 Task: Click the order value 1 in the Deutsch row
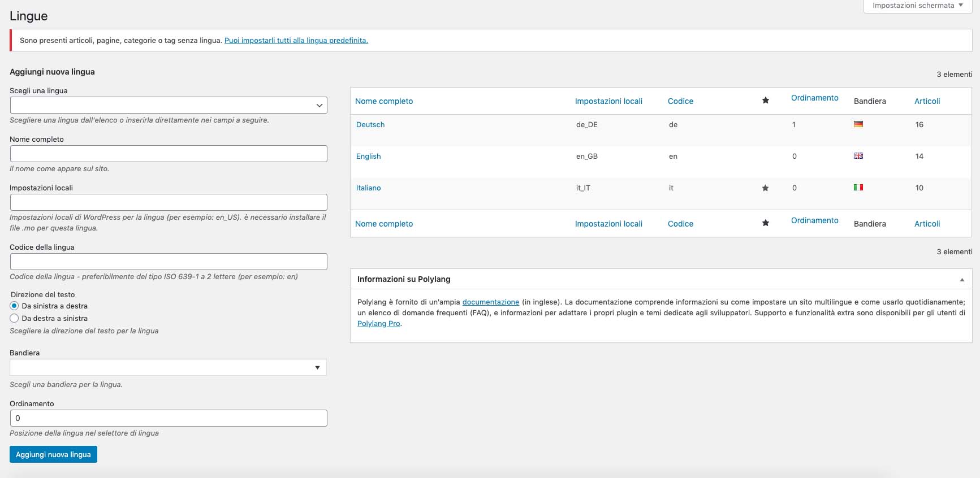(794, 125)
